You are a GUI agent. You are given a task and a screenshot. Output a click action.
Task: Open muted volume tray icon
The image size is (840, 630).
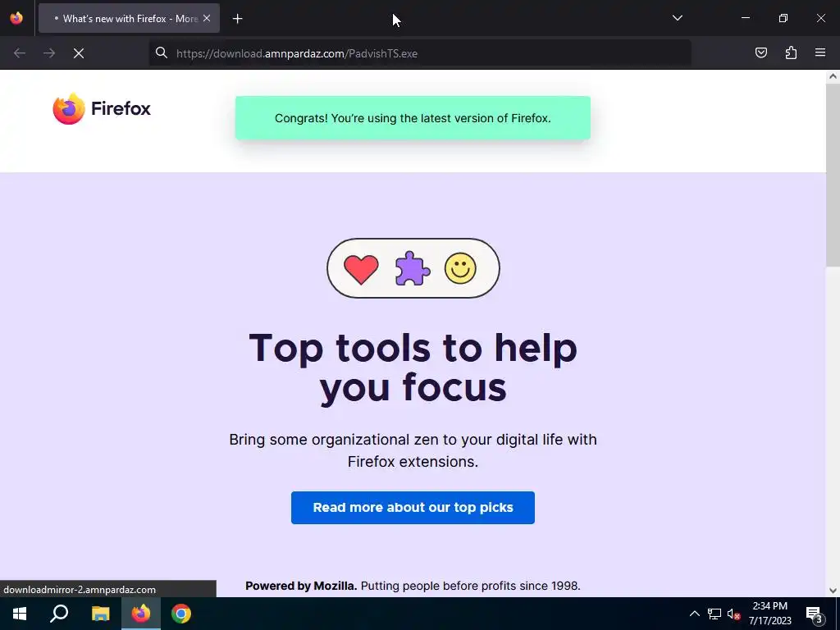(x=733, y=614)
